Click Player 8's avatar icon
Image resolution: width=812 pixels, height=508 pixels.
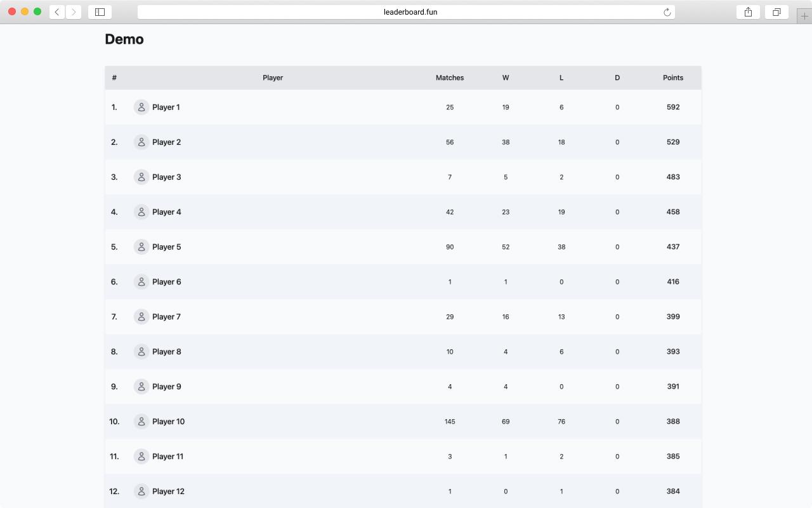(x=141, y=352)
